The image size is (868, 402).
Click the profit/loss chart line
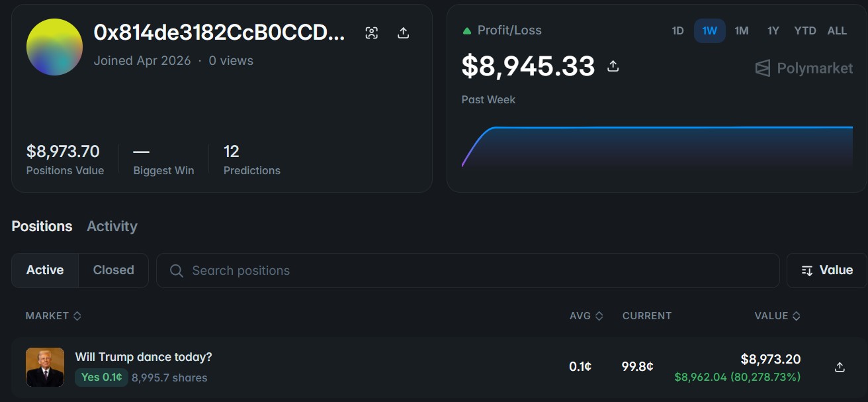[x=662, y=127]
